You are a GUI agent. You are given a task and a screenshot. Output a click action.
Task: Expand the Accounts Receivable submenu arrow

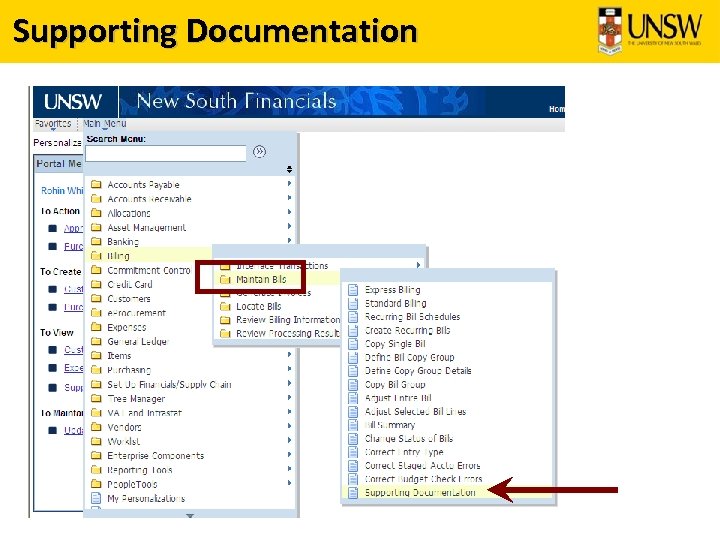point(289,198)
